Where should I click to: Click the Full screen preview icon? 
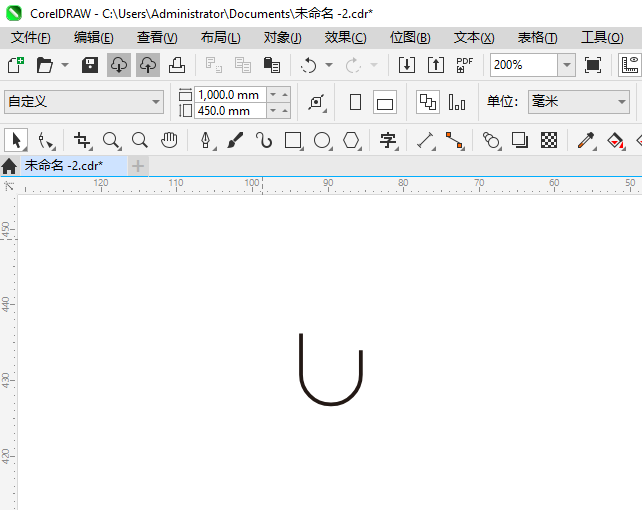[593, 65]
